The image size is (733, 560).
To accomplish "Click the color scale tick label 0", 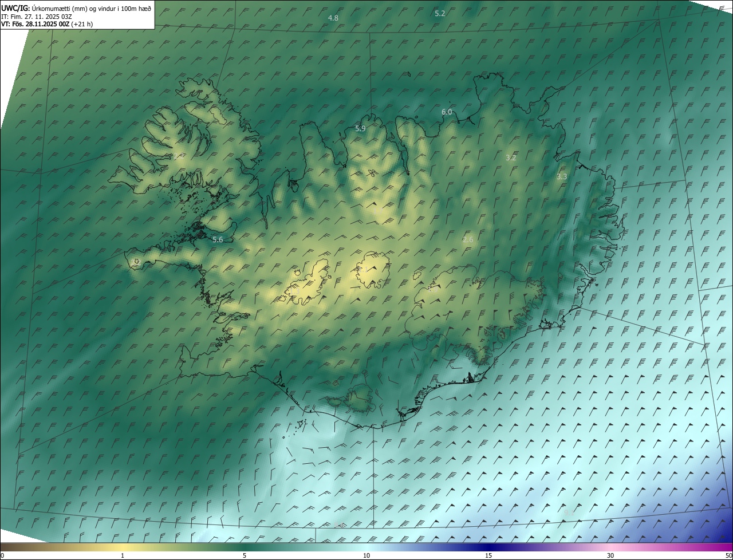I will (x=2, y=555).
